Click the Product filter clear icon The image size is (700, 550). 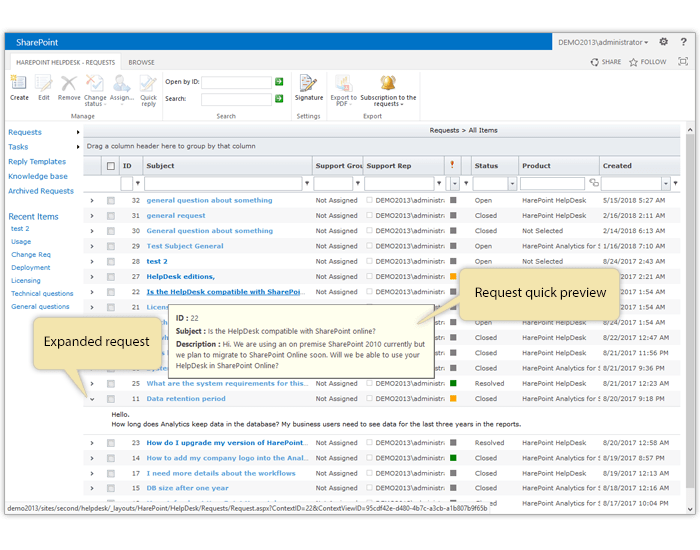(594, 183)
